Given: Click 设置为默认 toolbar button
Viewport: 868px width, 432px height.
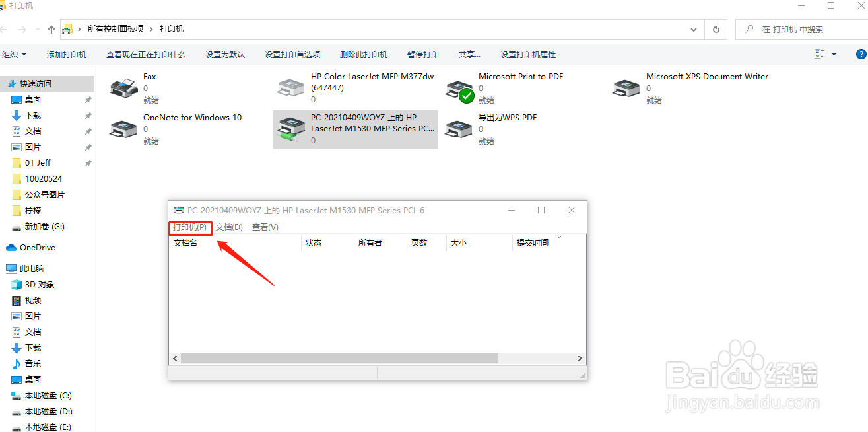Looking at the screenshot, I should (225, 54).
